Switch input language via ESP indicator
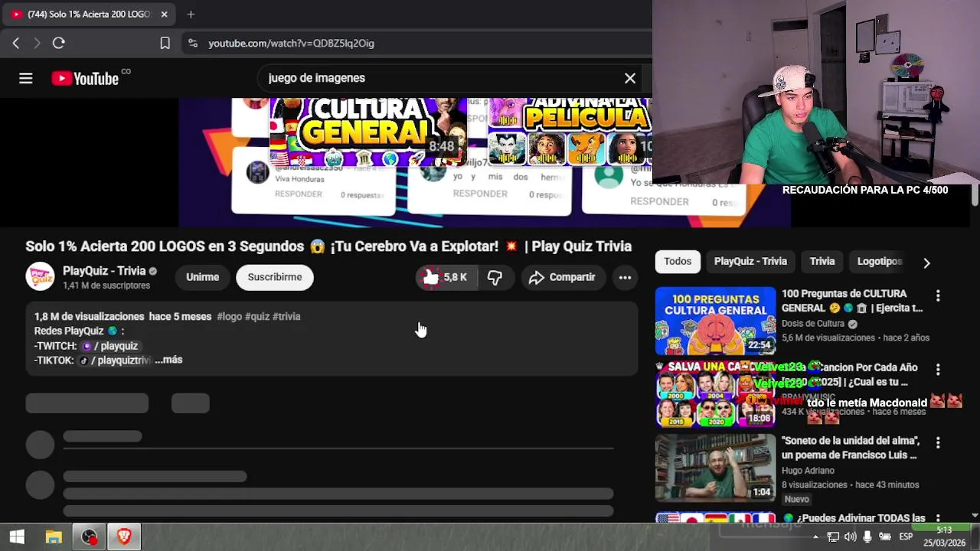This screenshot has height=551, width=980. tap(906, 537)
